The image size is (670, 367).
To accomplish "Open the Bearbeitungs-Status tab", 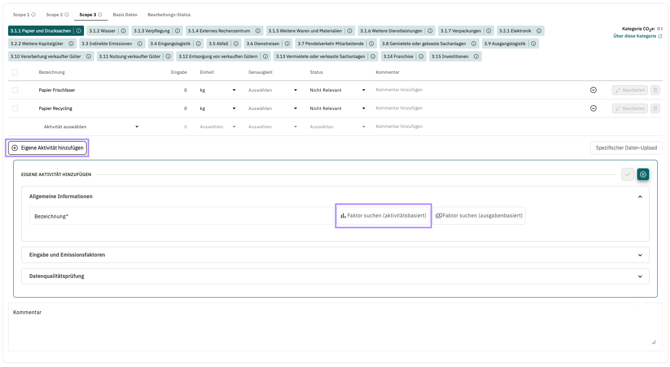I will point(169,15).
